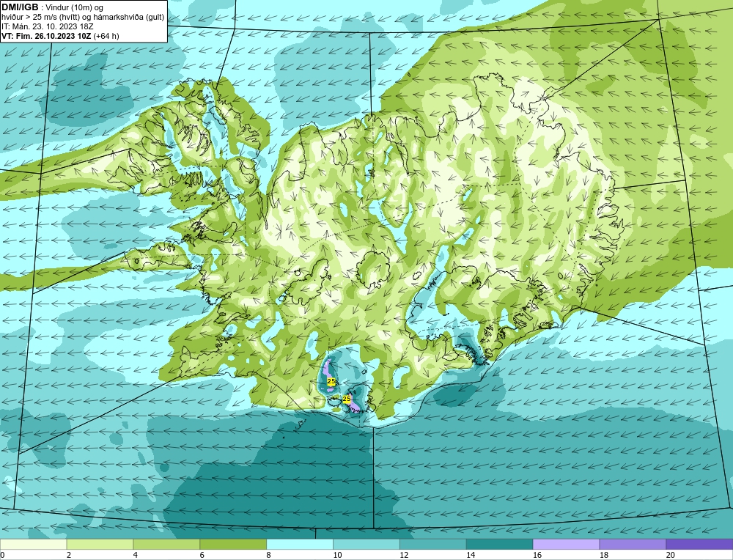Click the "12" scale label

click(x=404, y=555)
